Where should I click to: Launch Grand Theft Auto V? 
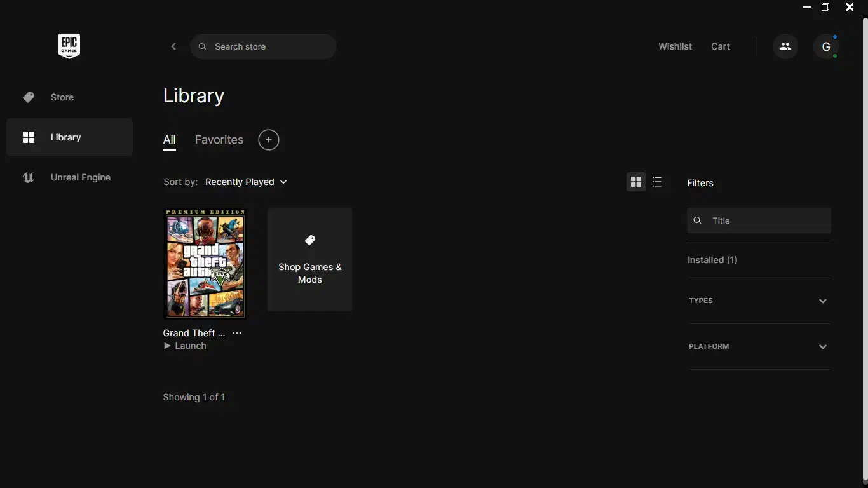186,346
